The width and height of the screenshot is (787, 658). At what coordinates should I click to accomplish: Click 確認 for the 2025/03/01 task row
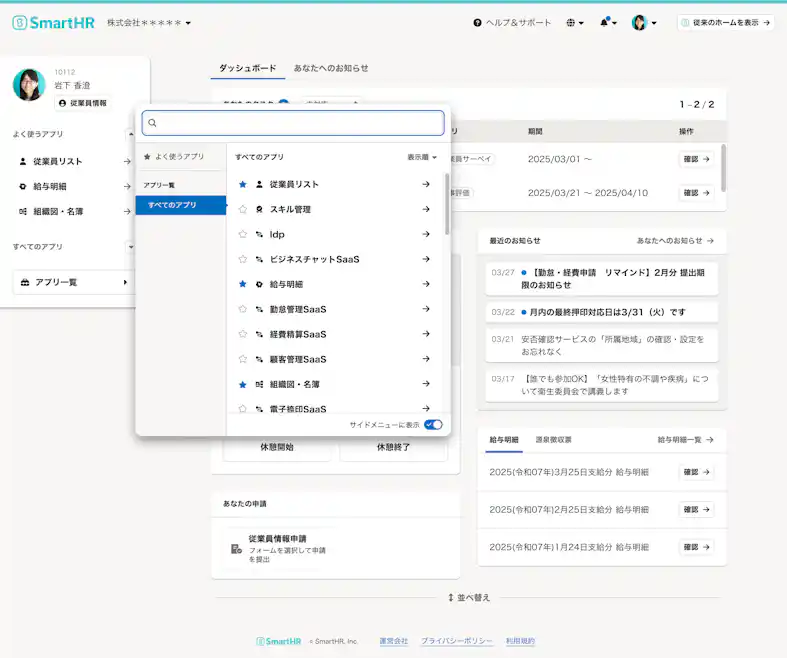696,159
